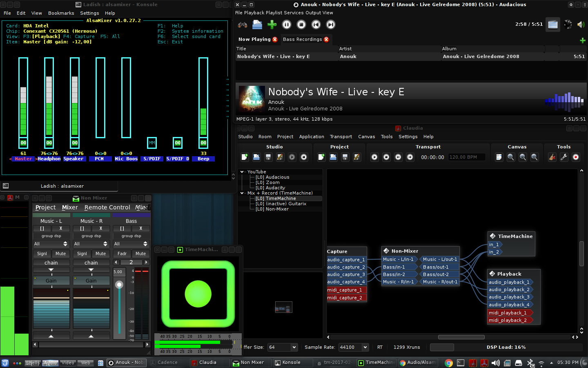
Task: Open Bookmarks menu in Konsole
Action: 61,13
